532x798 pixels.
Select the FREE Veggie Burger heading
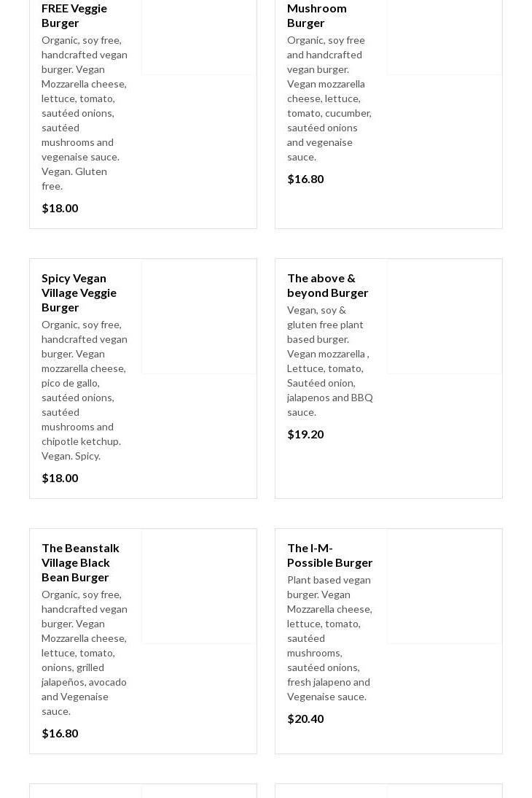[74, 15]
